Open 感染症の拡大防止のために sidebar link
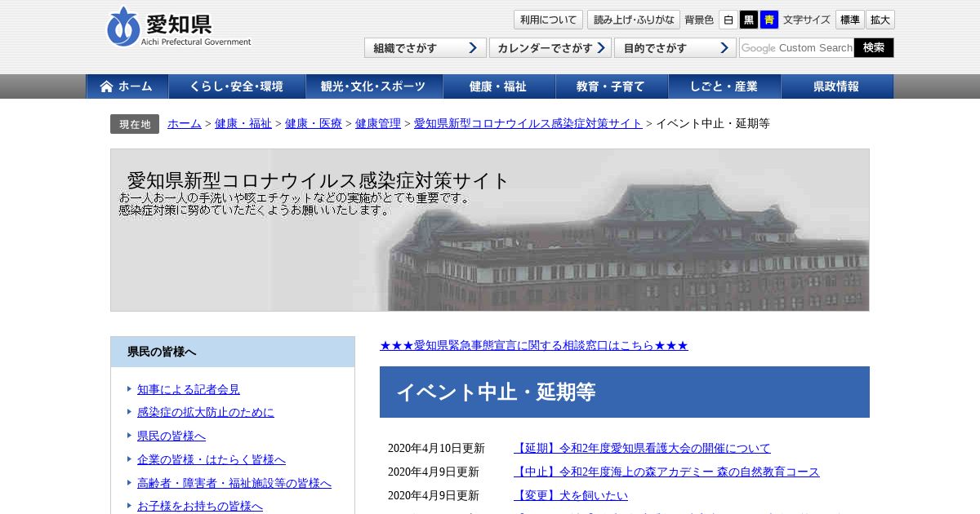980x514 pixels. click(206, 413)
